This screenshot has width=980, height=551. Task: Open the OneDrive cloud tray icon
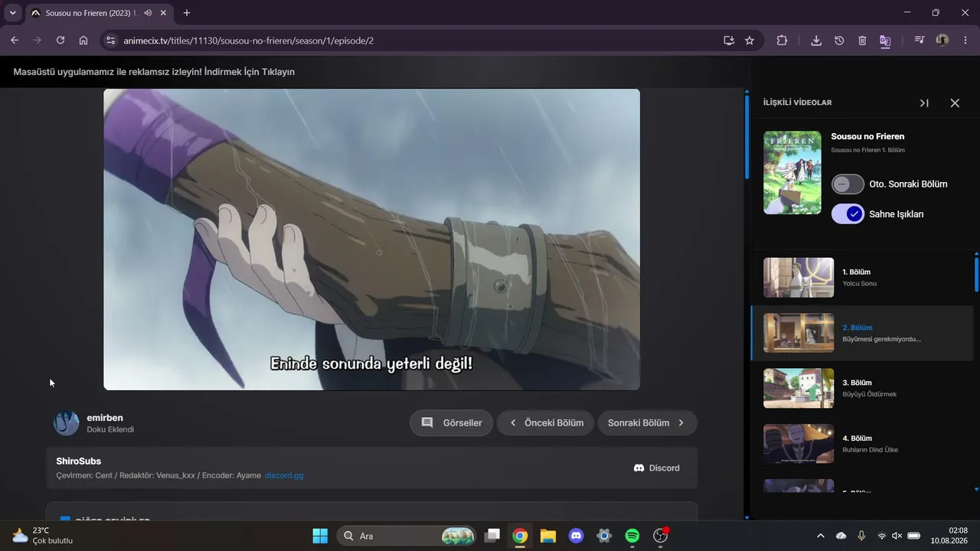(x=841, y=536)
